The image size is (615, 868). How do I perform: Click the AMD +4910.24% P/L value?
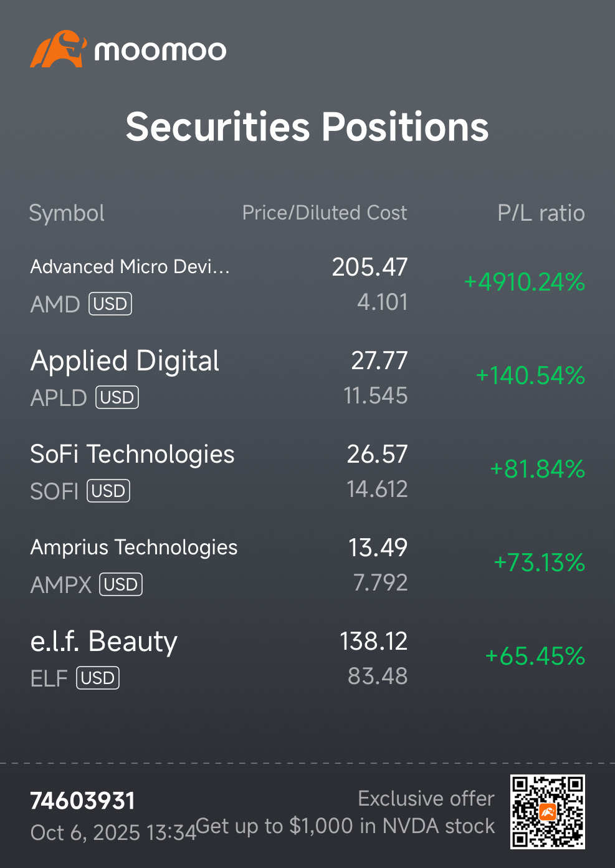tap(524, 282)
